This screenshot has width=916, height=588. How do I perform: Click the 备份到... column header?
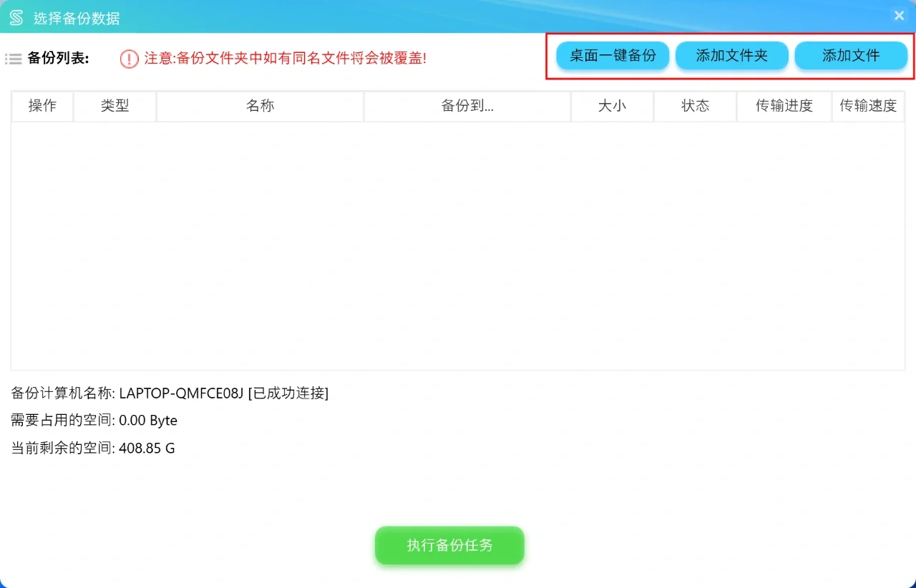click(x=467, y=106)
